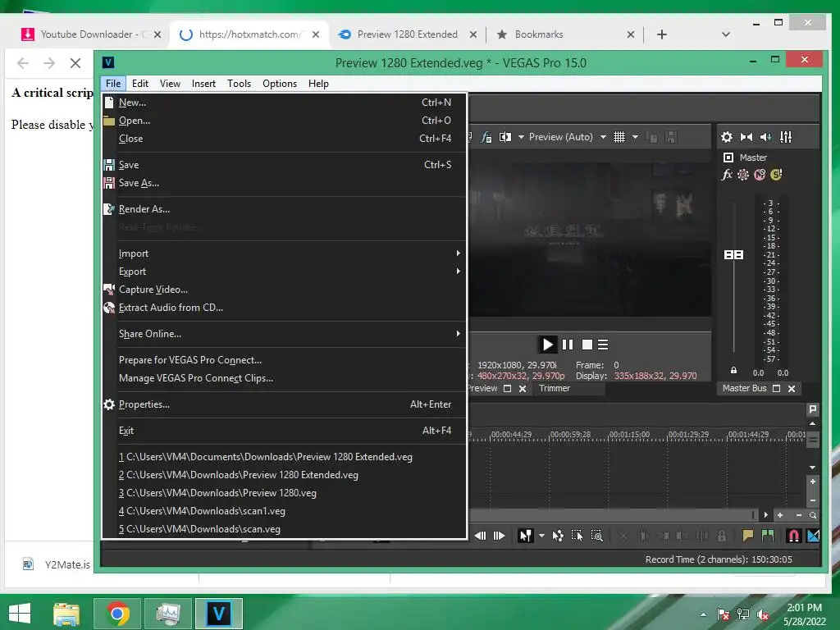Expand the Split Screen View dropdown arrow
The image size is (840, 630).
click(x=521, y=137)
